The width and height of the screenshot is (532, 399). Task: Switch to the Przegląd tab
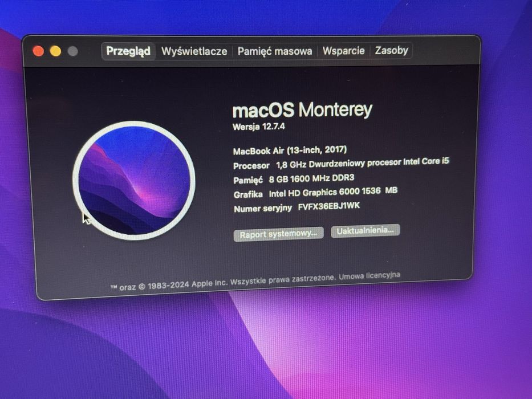[x=128, y=51]
